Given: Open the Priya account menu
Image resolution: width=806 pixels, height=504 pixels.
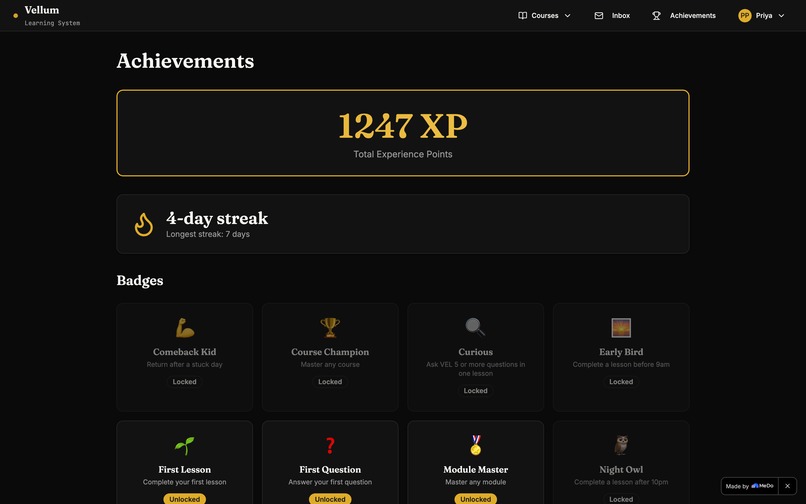Looking at the screenshot, I should tap(762, 15).
